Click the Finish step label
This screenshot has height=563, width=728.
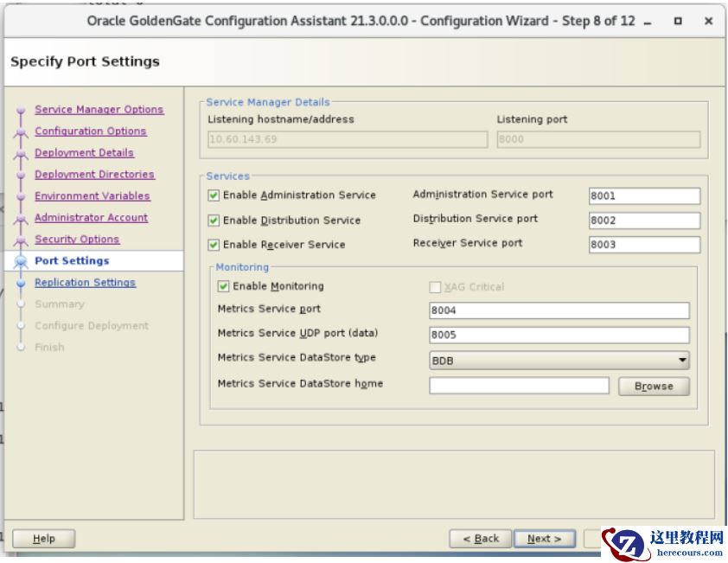tap(49, 348)
